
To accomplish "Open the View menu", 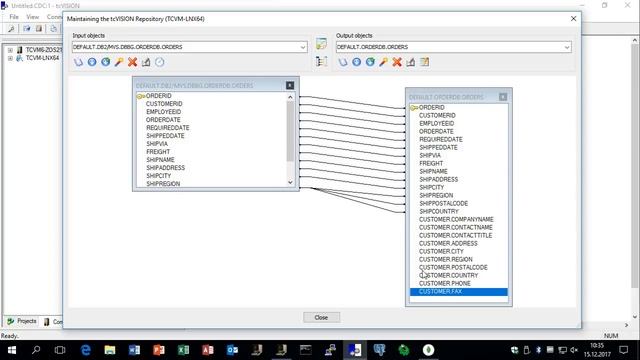I will [33, 17].
